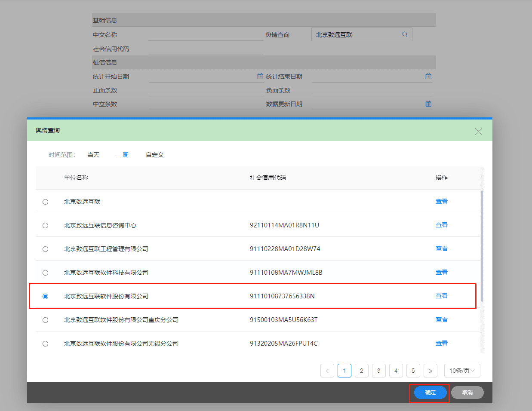Viewport: 532px width, 411px height.
Task: Select radio for 北京致远互联软件股份有限公司
Action: (45, 296)
